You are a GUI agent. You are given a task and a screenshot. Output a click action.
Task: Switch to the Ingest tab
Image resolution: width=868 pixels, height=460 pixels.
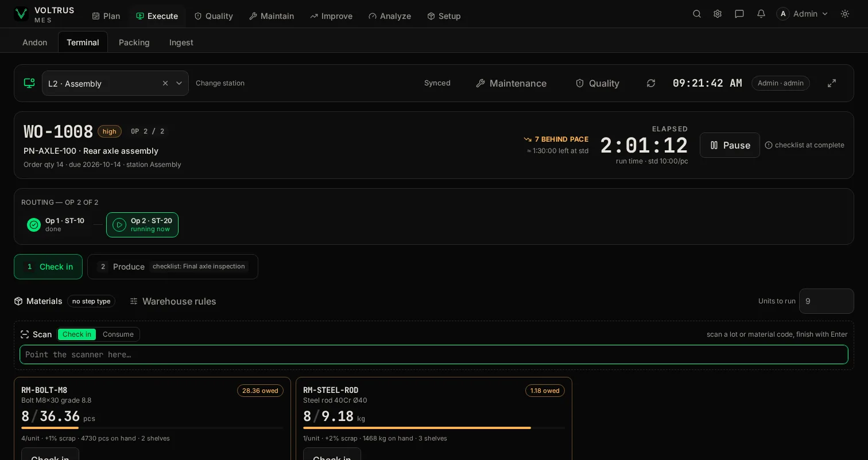[181, 42]
